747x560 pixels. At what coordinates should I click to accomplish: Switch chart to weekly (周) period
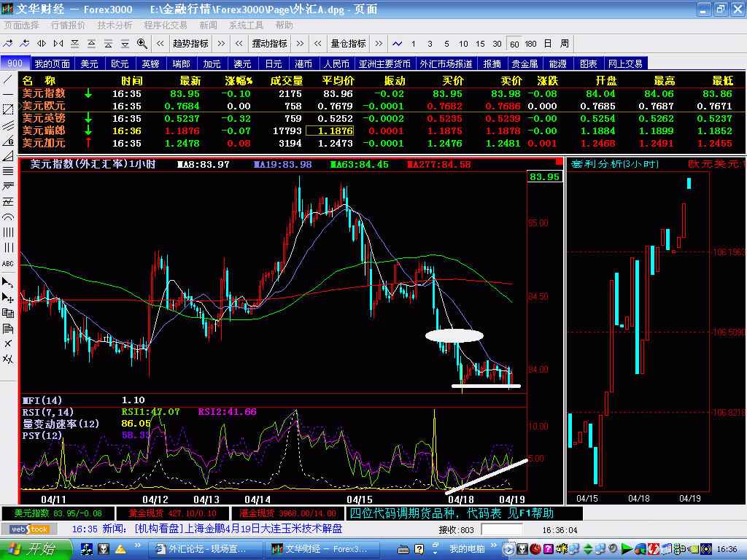[565, 44]
